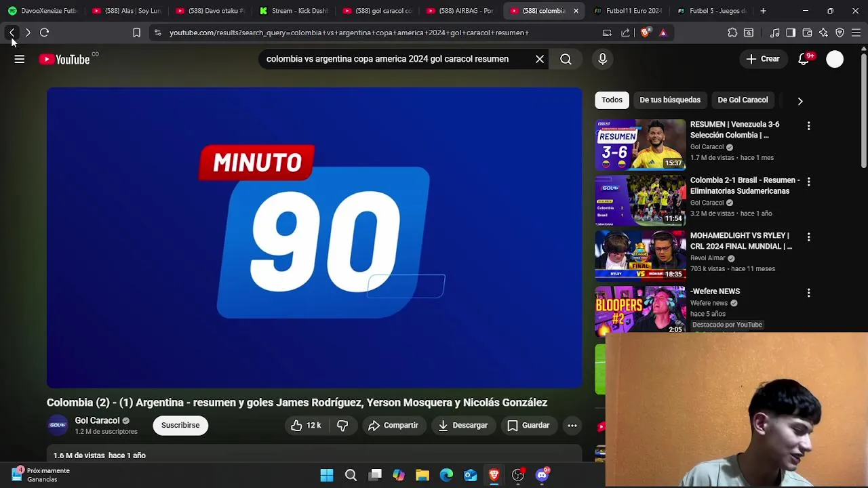
Task: Open YouTube notifications bell
Action: [x=804, y=59]
